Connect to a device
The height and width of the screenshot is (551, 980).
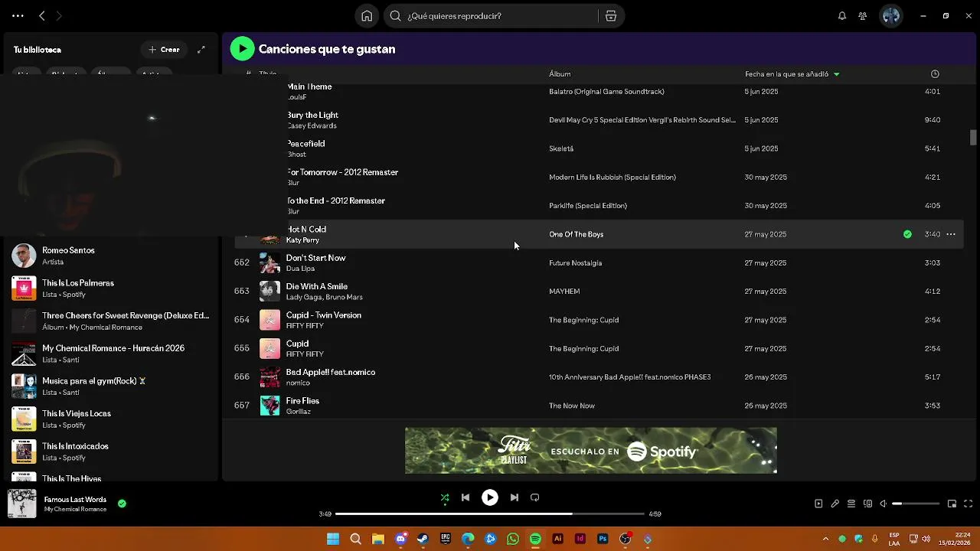[x=867, y=504]
